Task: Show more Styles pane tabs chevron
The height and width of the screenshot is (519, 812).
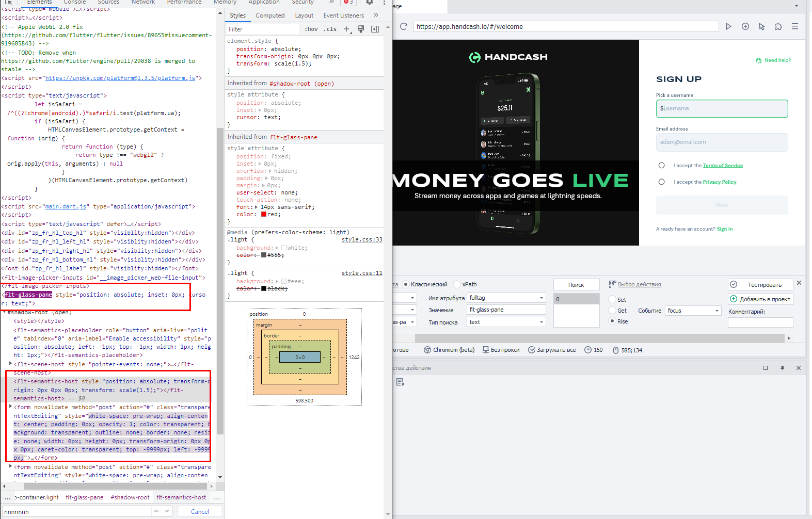Action: (376, 15)
